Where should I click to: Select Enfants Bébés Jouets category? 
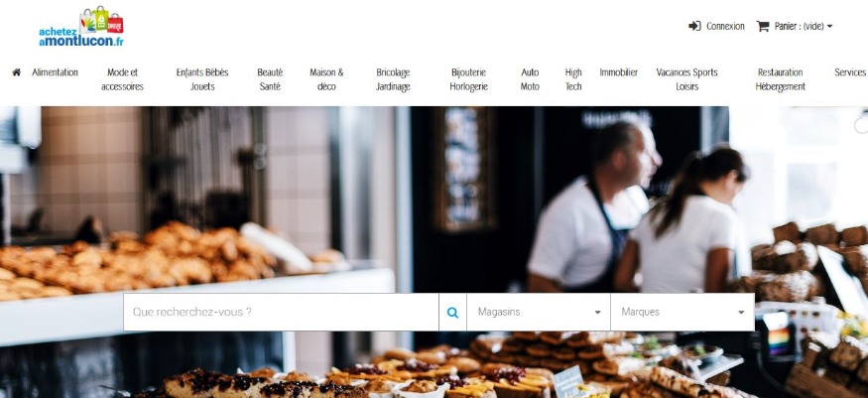coord(202,79)
